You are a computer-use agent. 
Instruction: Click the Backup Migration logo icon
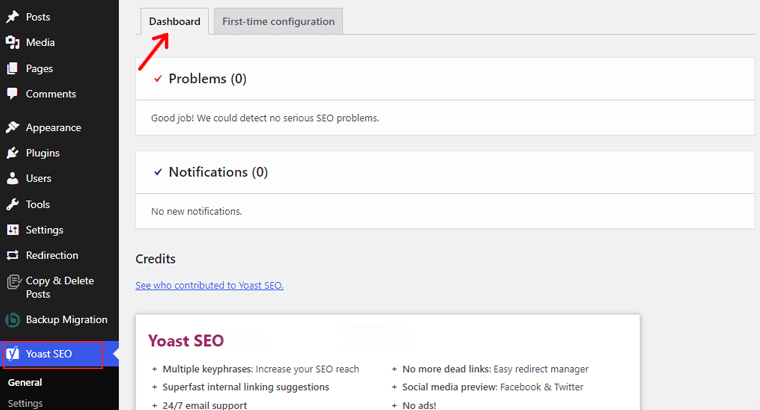tap(13, 320)
